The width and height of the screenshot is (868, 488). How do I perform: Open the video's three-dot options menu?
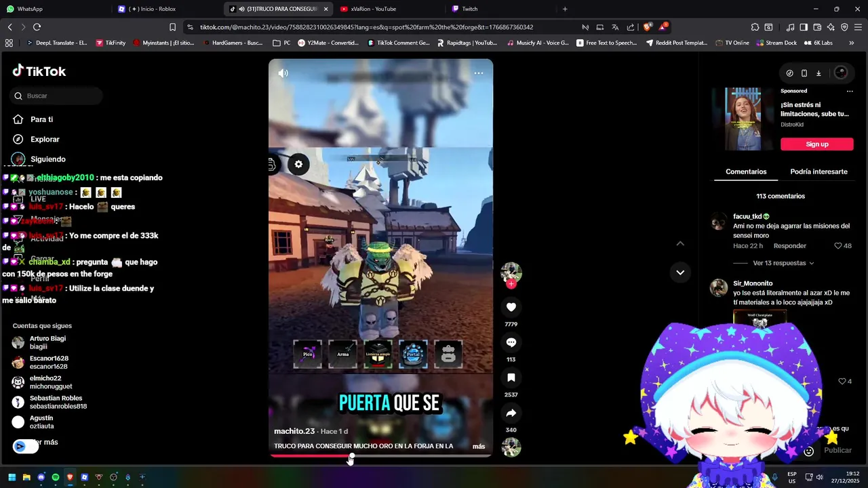click(478, 73)
